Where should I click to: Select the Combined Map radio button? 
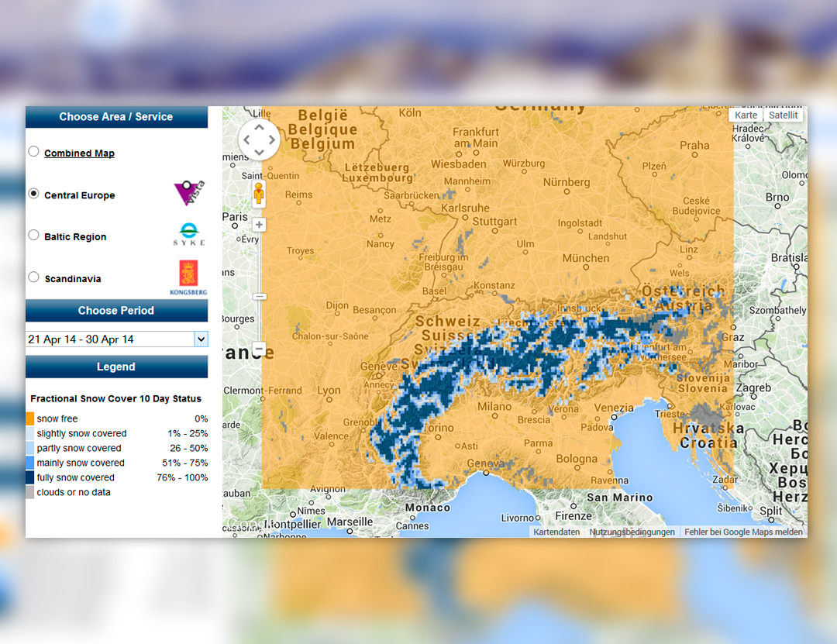click(x=33, y=152)
